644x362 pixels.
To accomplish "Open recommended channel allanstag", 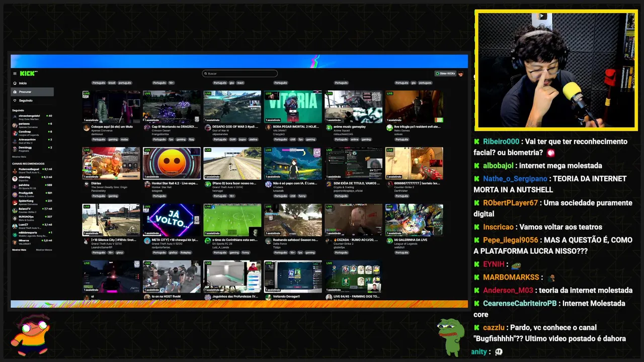I will [x=32, y=178].
